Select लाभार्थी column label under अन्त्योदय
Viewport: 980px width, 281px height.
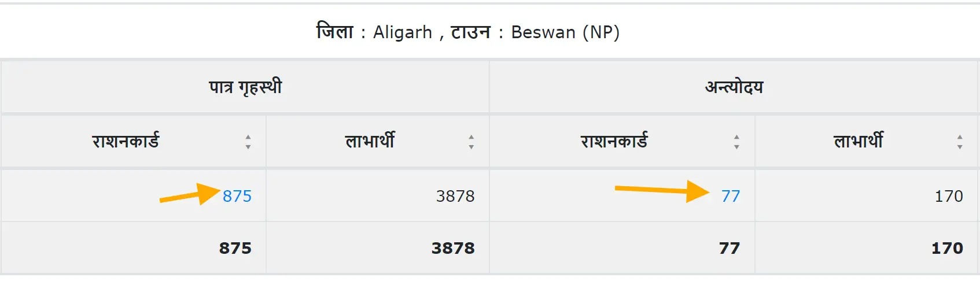coord(859,142)
